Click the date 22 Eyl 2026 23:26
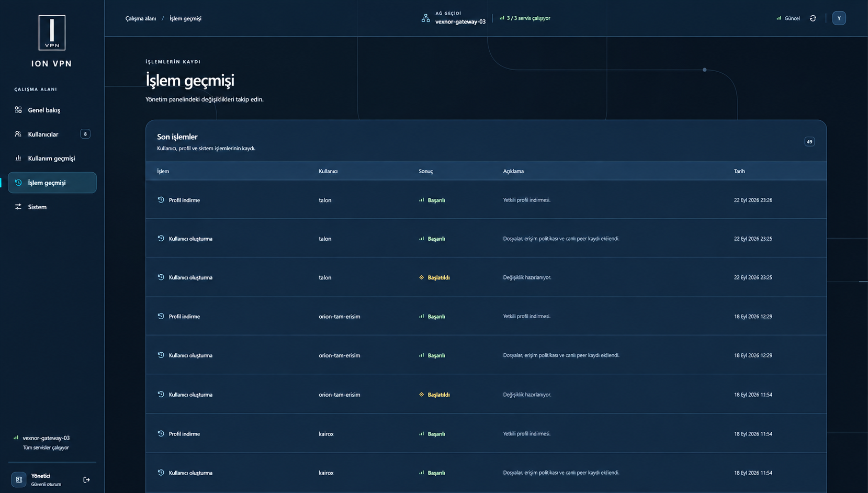Viewport: 868px width, 493px height. pyautogui.click(x=753, y=200)
